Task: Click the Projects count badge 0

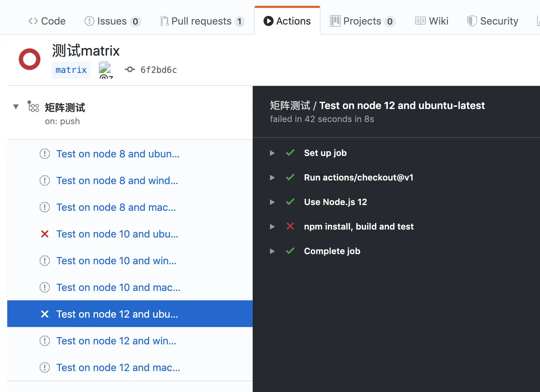Action: pyautogui.click(x=390, y=22)
